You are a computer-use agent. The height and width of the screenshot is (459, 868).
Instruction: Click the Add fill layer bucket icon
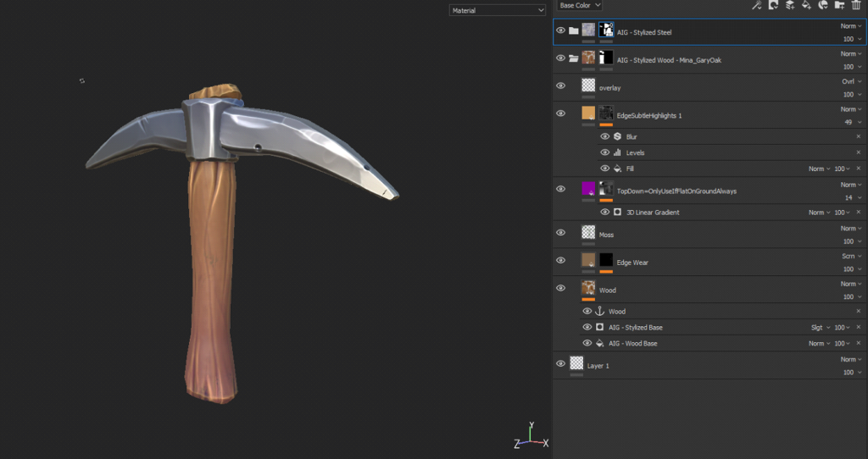807,6
